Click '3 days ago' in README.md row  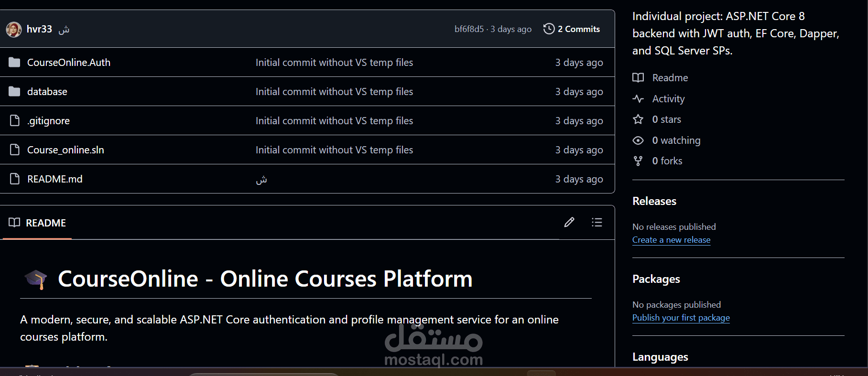[579, 179]
